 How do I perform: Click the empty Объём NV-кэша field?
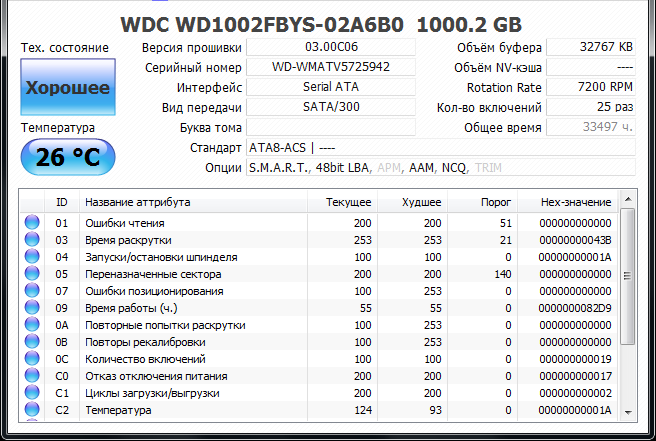pyautogui.click(x=591, y=67)
